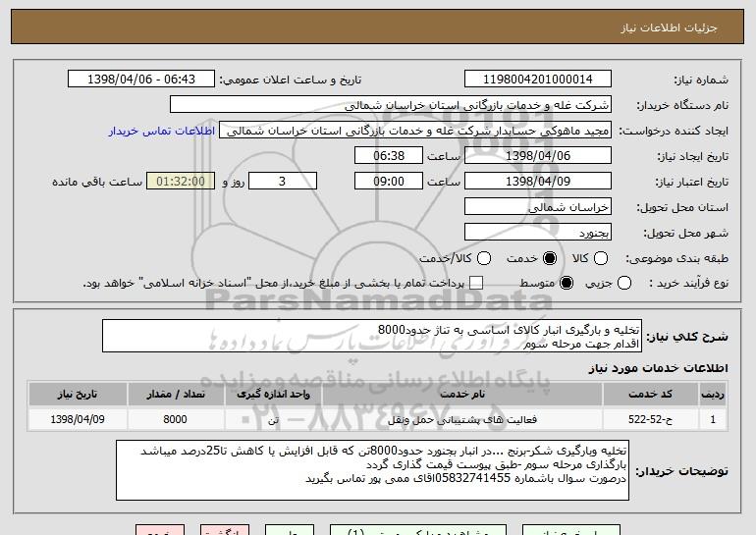
Task: Click the announcement date field 1398/04/06 - 06:43
Action: pyautogui.click(x=141, y=80)
